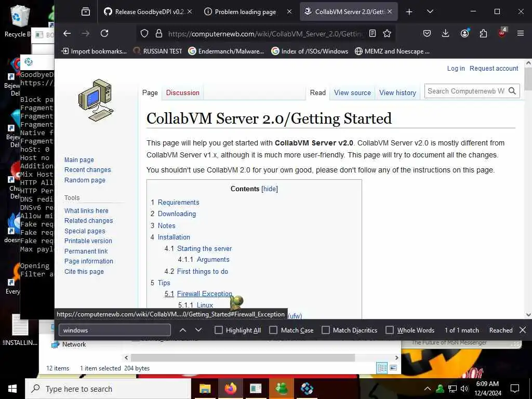Click Log in link
This screenshot has height=399, width=532.
pos(456,68)
